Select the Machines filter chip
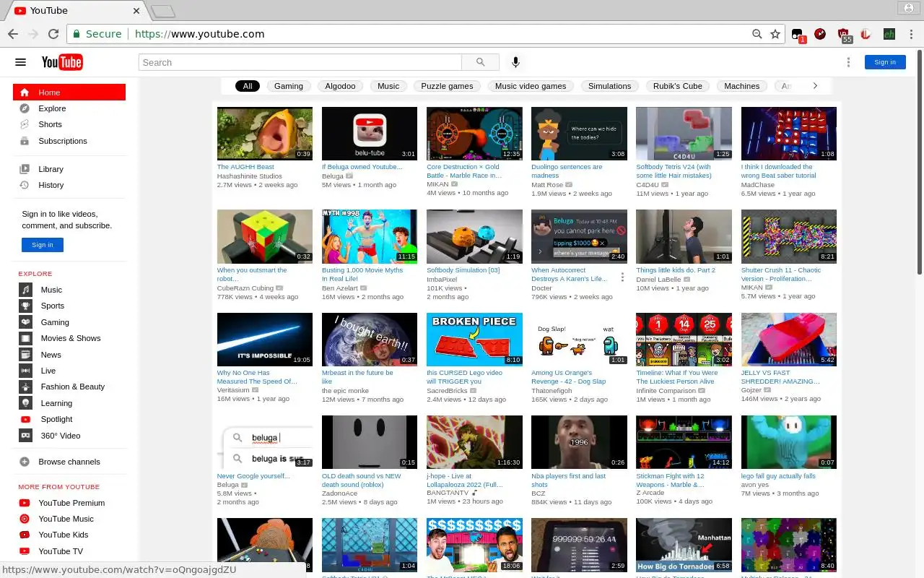The width and height of the screenshot is (924, 578). 742,86
